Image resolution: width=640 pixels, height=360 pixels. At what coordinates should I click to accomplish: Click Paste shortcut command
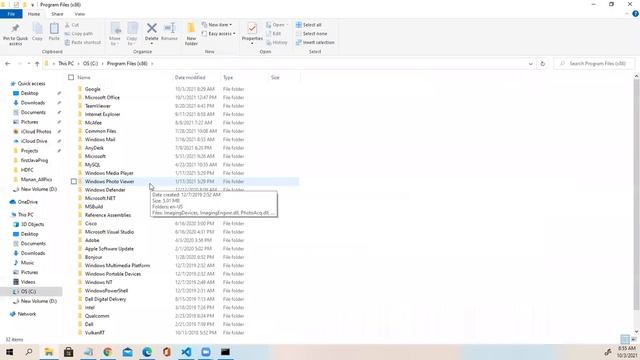point(83,42)
